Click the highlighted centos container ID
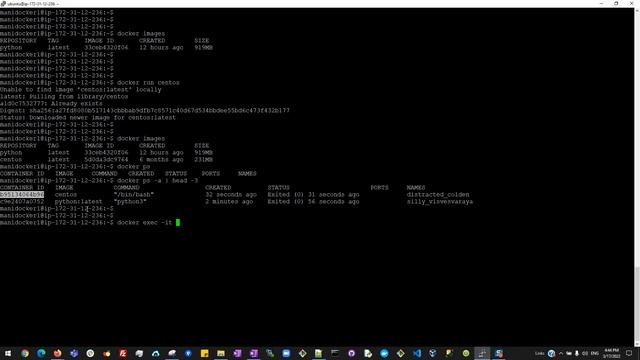The width and height of the screenshot is (640, 360). 22,195
